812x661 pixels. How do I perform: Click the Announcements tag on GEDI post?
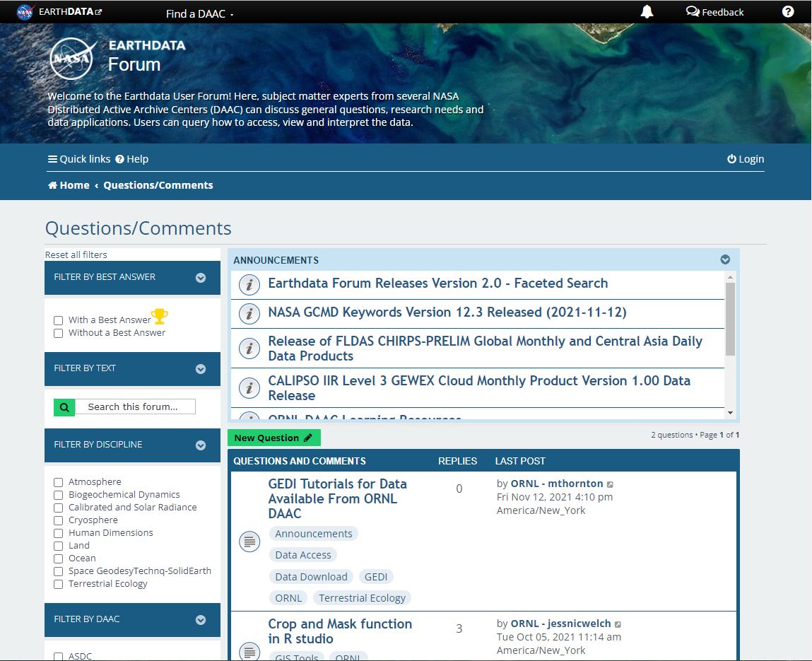(313, 534)
